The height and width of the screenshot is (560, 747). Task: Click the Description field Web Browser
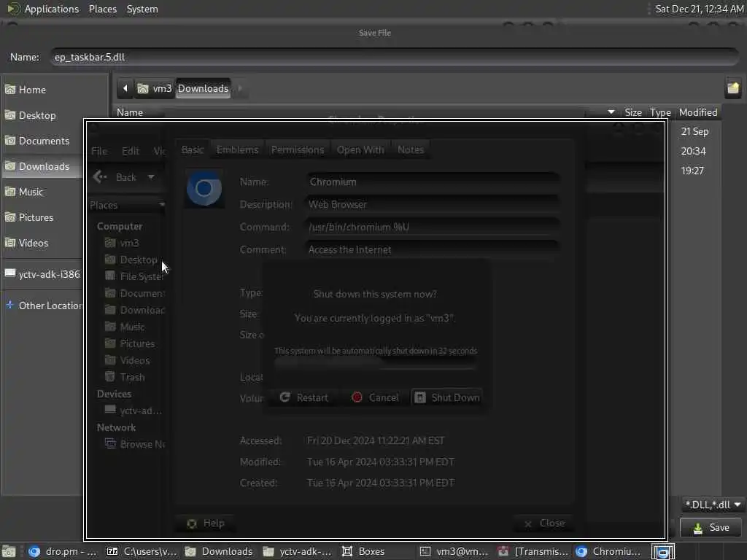point(433,205)
